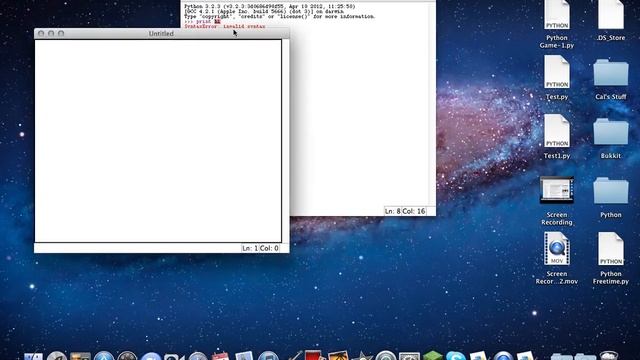
Task: Select the Test.py desktop file
Action: click(x=557, y=73)
